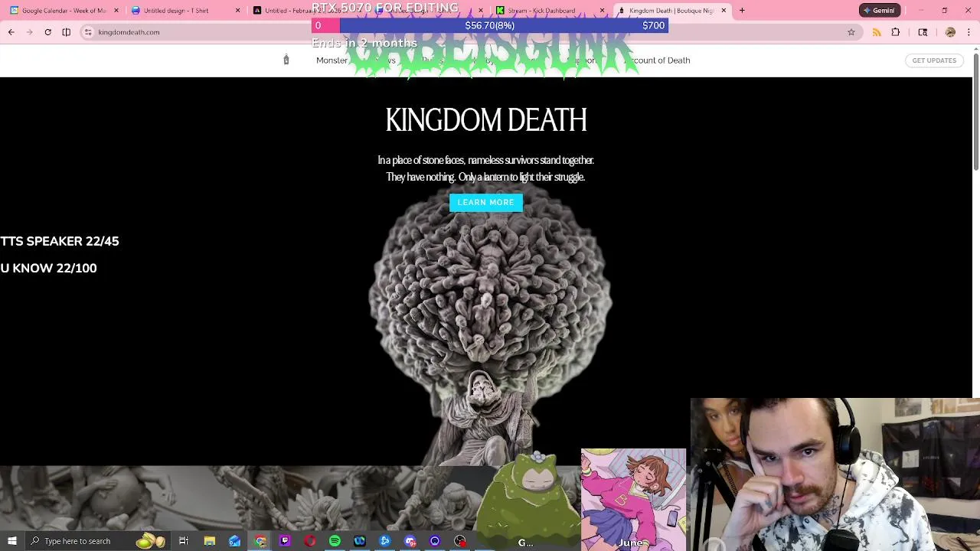Open the OBS icon with red dot
The image size is (980, 551).
(x=460, y=541)
